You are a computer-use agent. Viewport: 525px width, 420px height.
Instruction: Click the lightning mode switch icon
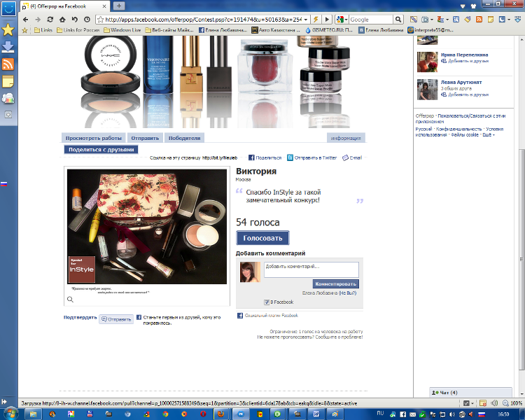coord(316,20)
